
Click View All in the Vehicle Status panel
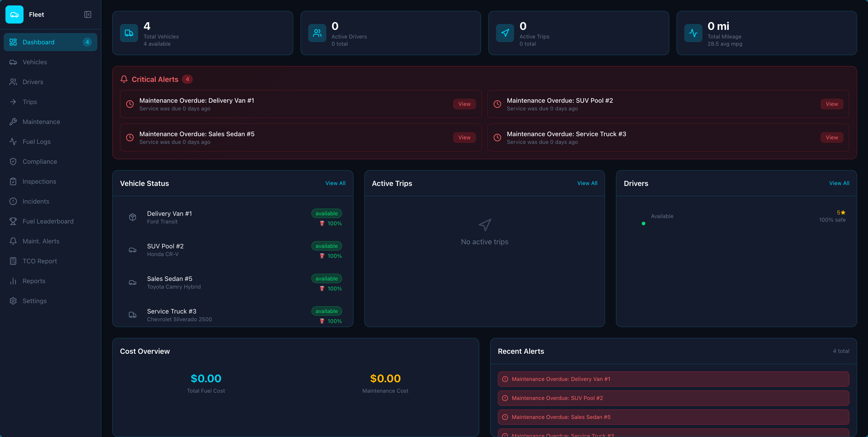click(335, 183)
